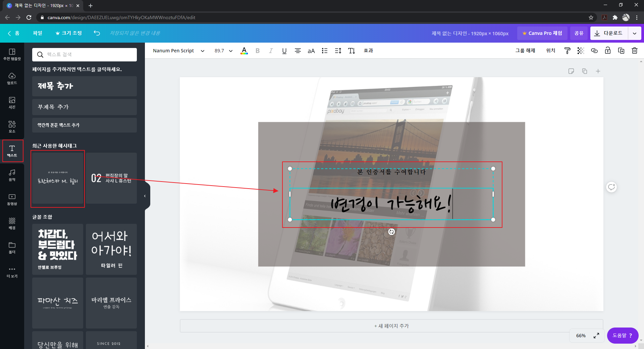Screen dimensions: 644x349
Task: Go back to Home
Action: (13, 33)
